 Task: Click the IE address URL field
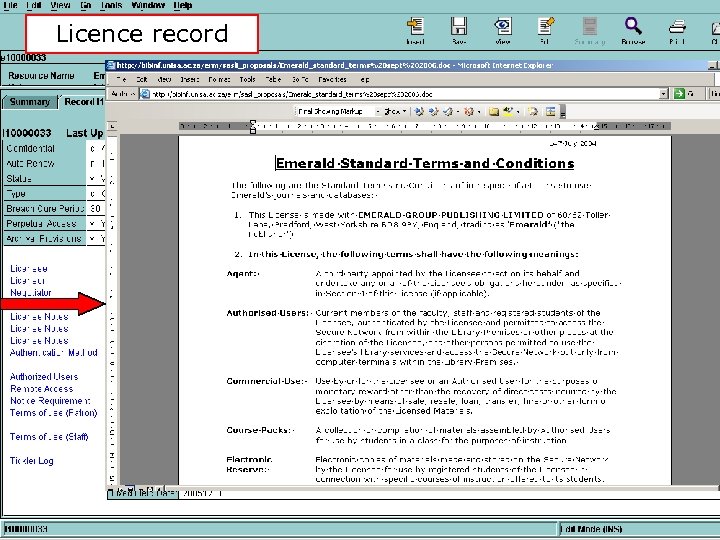404,94
